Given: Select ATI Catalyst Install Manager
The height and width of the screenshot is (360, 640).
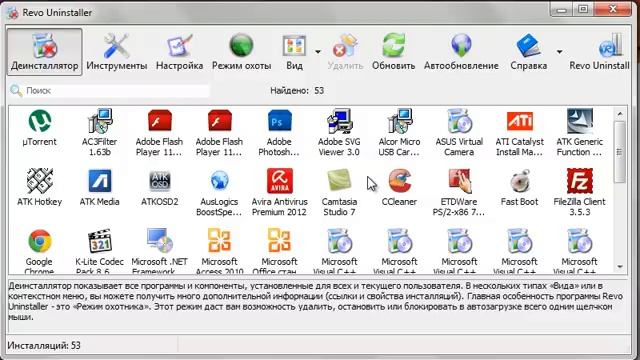Looking at the screenshot, I should click(520, 133).
